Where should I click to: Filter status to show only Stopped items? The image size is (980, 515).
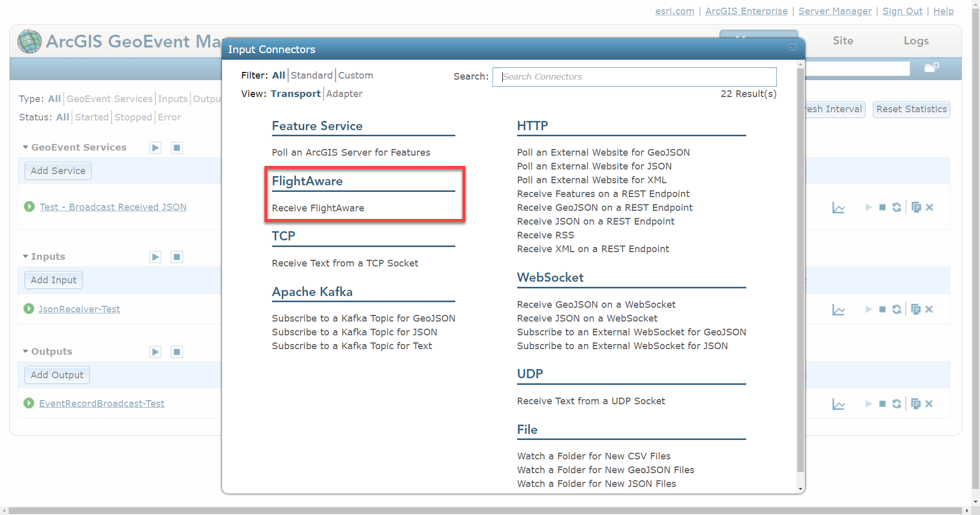coord(133,117)
